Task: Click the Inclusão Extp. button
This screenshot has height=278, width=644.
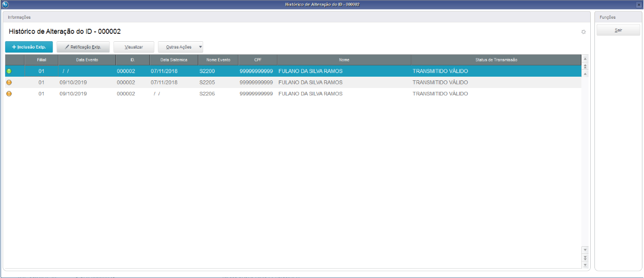Action: click(x=29, y=47)
